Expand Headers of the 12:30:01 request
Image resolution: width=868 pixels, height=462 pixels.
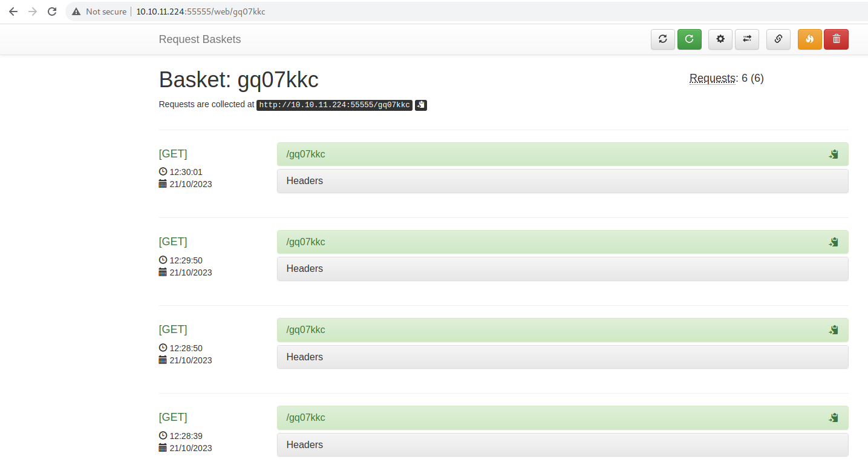pyautogui.click(x=563, y=181)
